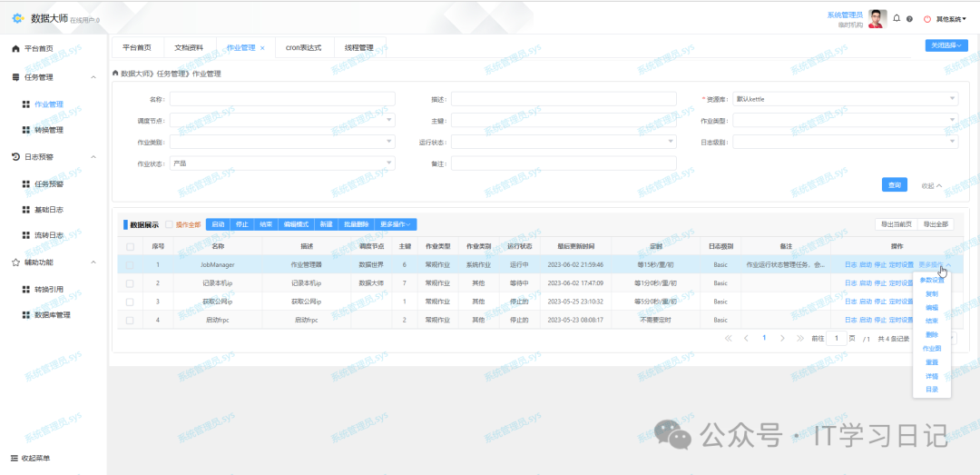This screenshot has width=980, height=475.
Task: Check the JobManager row checkbox
Action: point(130,265)
